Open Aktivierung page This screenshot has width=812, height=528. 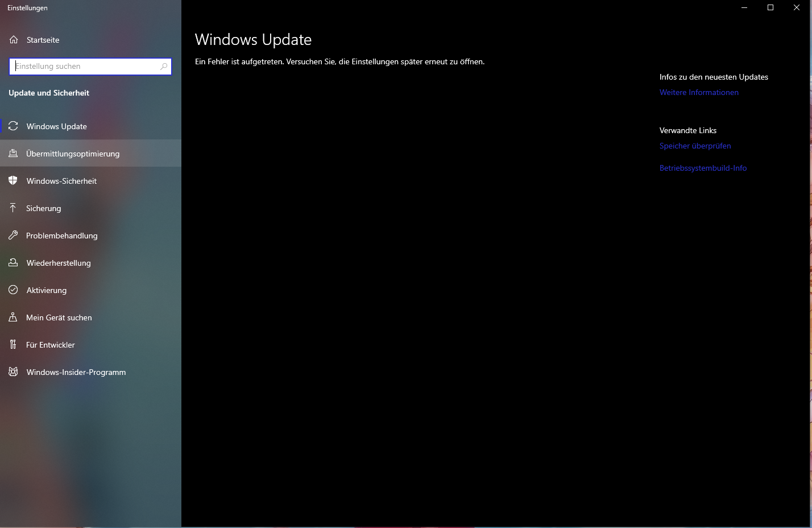[x=90, y=290]
